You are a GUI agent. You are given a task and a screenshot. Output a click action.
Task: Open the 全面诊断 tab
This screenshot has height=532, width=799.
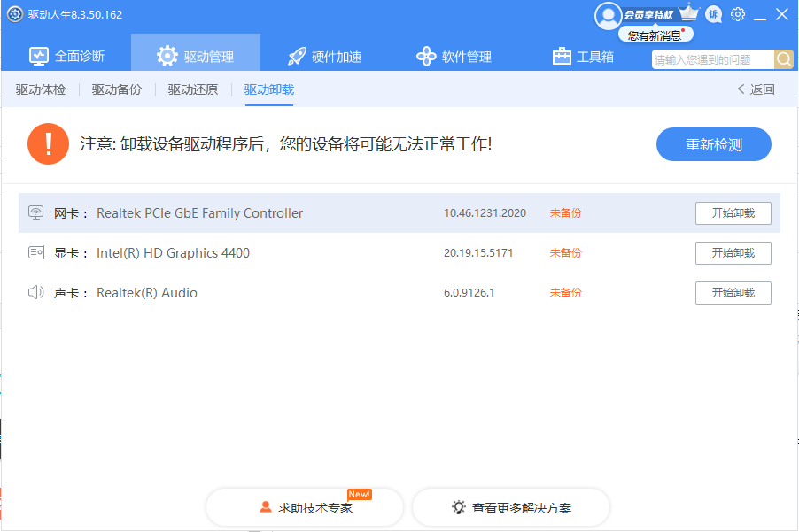[x=67, y=57]
